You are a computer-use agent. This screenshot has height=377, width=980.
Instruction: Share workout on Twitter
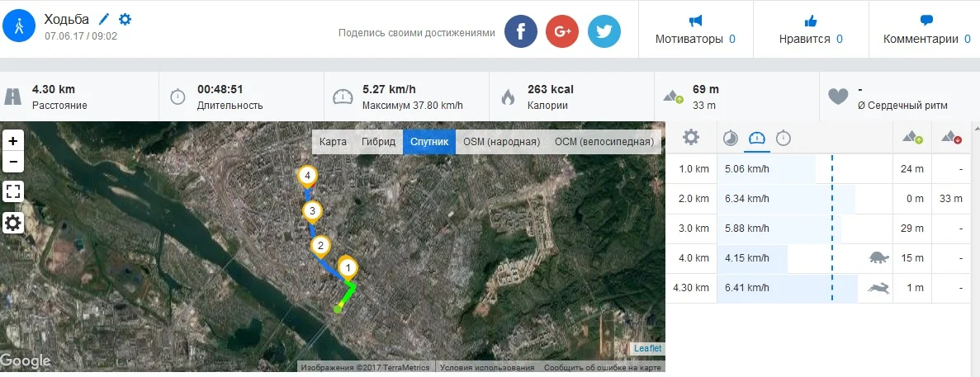point(604,32)
